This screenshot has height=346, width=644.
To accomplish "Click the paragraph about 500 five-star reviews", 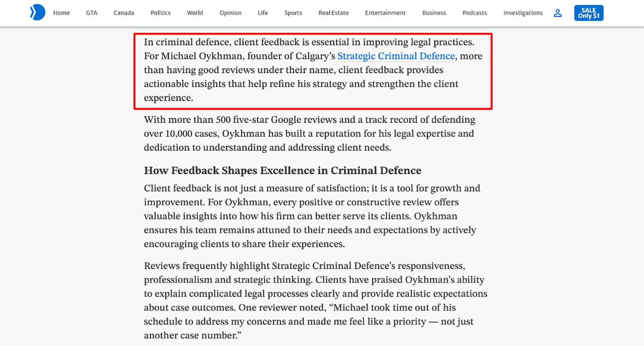I will pos(309,133).
